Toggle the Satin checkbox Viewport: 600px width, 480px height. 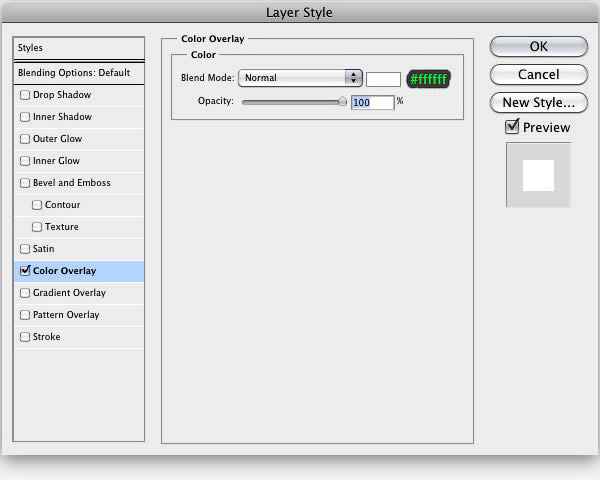25,249
